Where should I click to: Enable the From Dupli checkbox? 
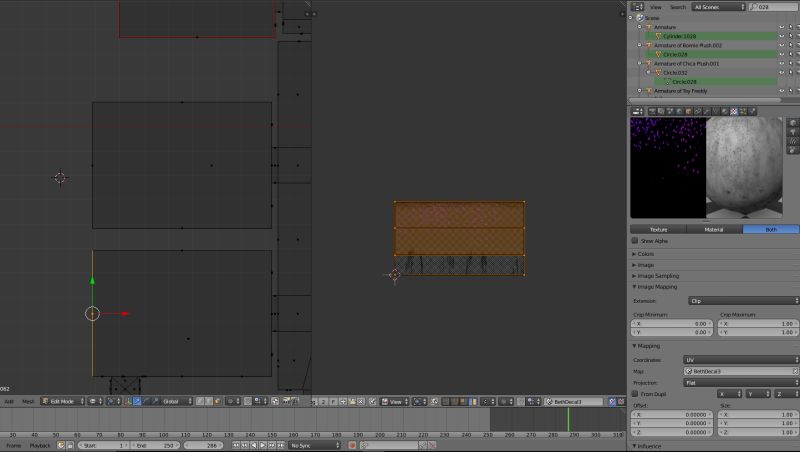click(635, 393)
